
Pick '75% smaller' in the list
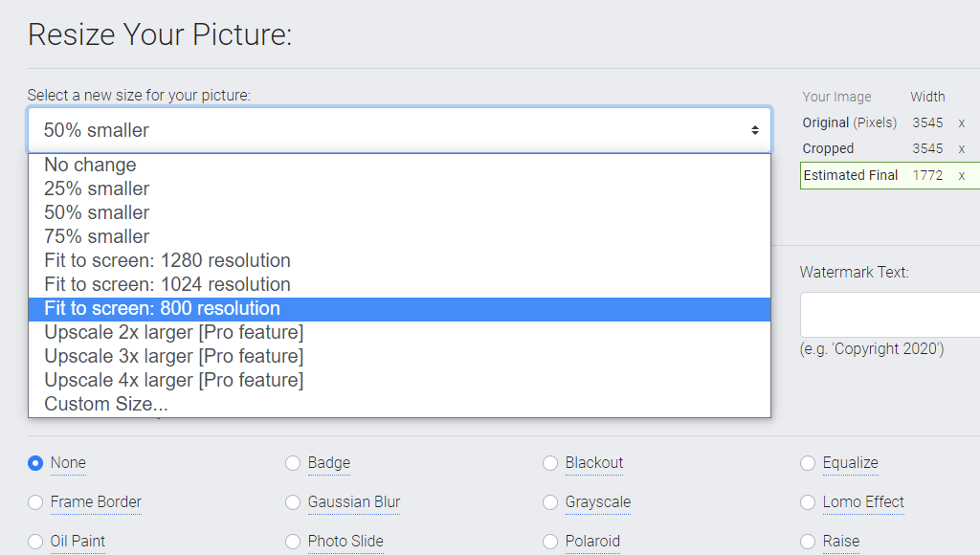[x=399, y=237]
